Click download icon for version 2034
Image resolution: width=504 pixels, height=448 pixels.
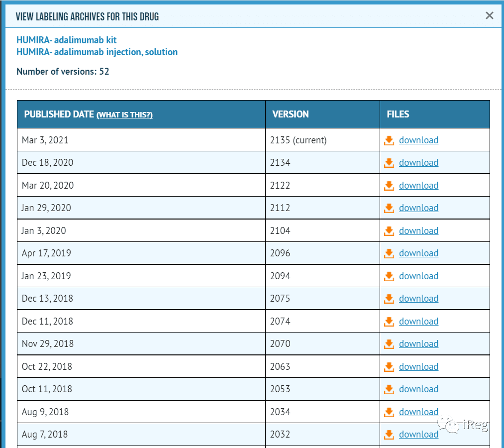coord(389,412)
